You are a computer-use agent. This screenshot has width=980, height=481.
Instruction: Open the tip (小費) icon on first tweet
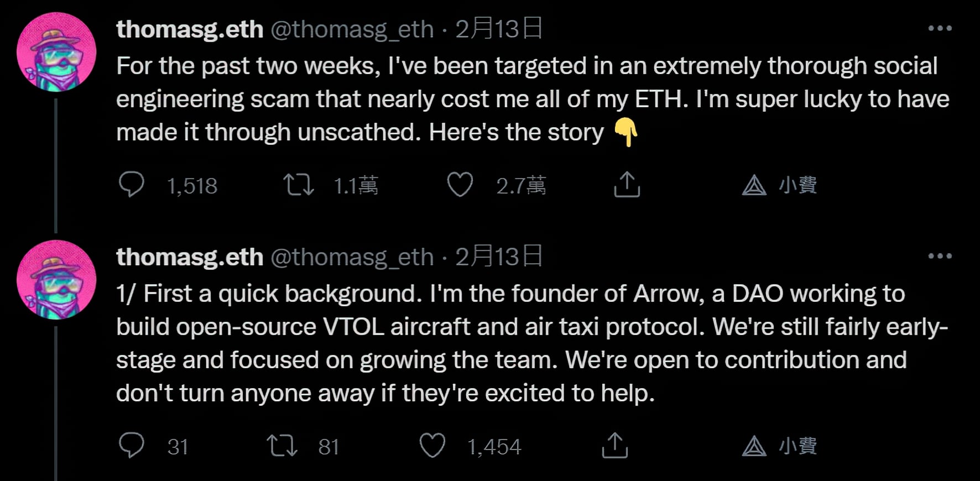click(754, 185)
